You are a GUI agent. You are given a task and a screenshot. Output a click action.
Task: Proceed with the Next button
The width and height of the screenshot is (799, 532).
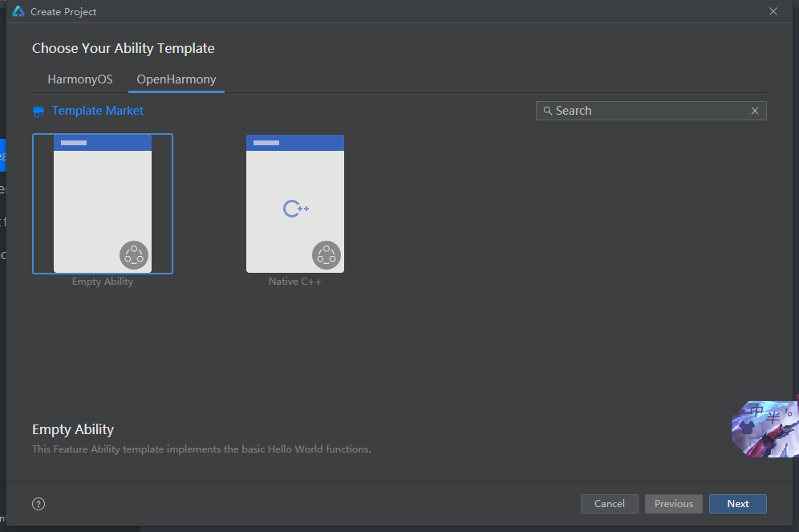[738, 504]
